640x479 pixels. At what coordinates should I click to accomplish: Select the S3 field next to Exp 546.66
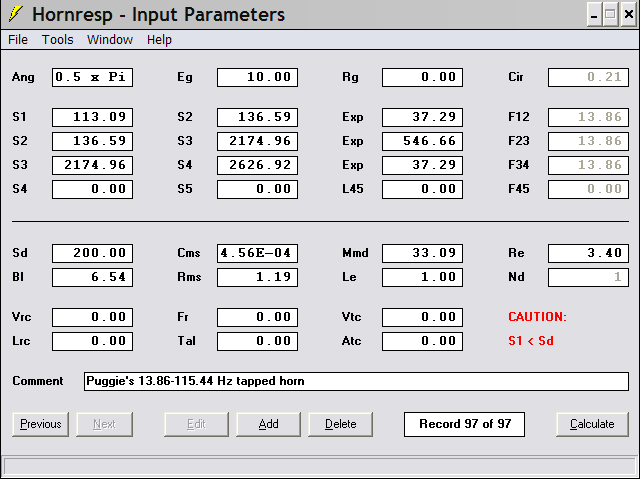(x=257, y=141)
